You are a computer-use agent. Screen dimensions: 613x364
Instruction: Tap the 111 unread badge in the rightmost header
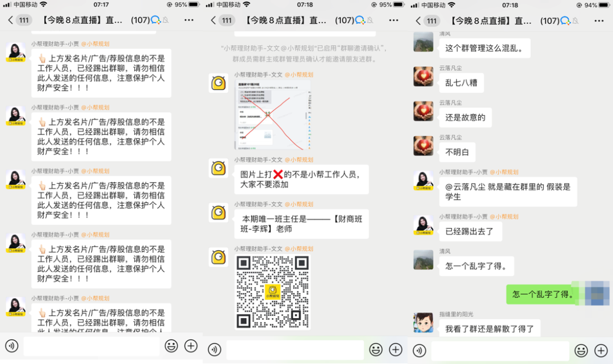[x=432, y=21]
